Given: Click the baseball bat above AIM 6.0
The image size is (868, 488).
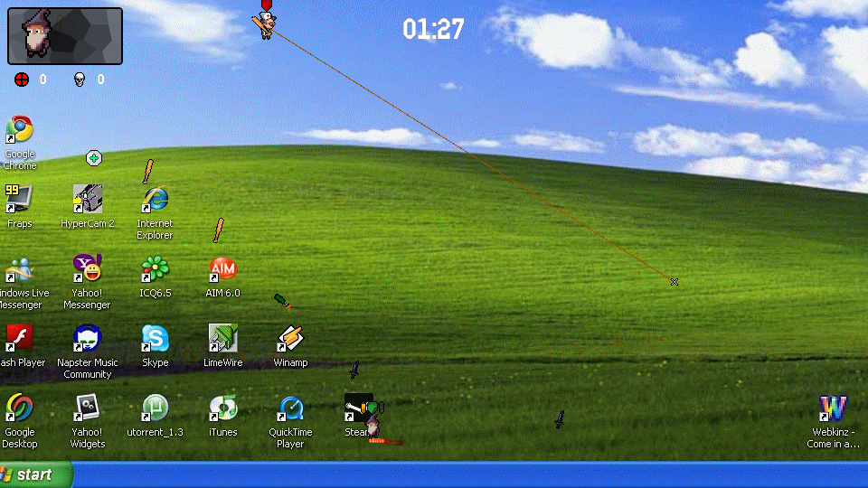Looking at the screenshot, I should click(x=219, y=230).
